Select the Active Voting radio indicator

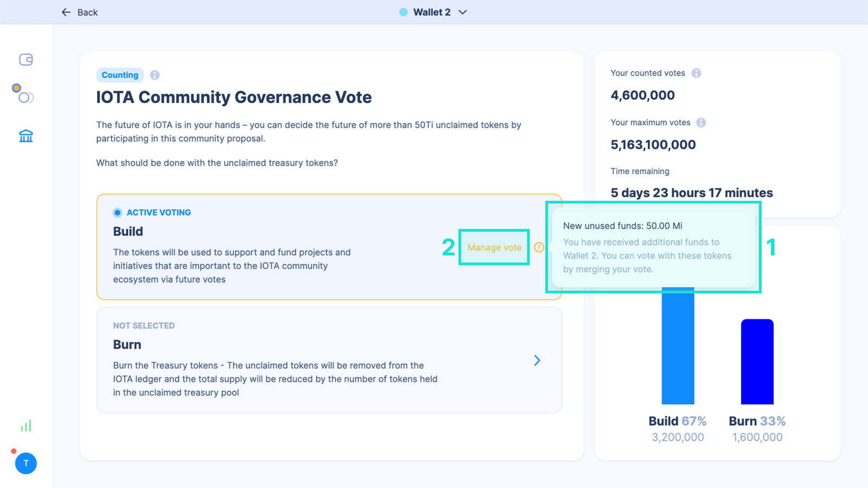point(117,213)
